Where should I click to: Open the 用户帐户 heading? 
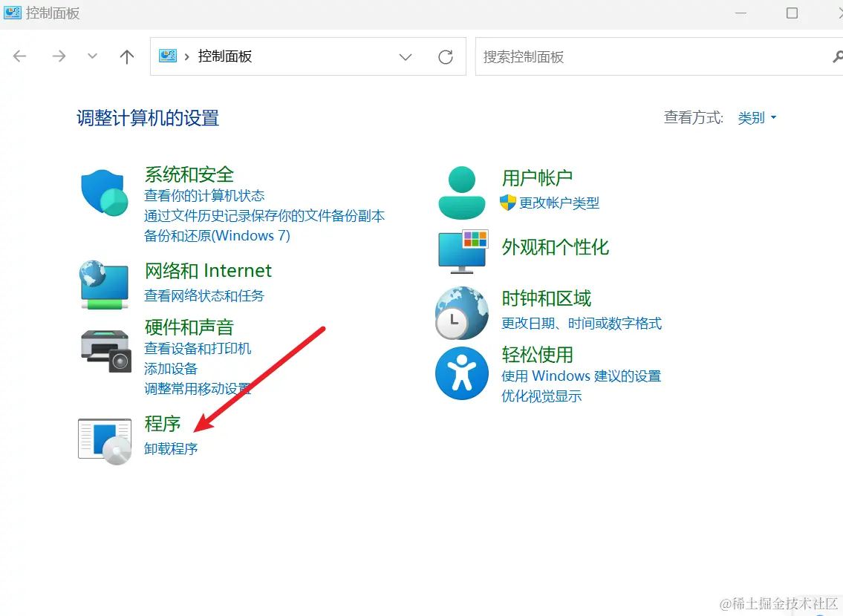[x=537, y=178]
